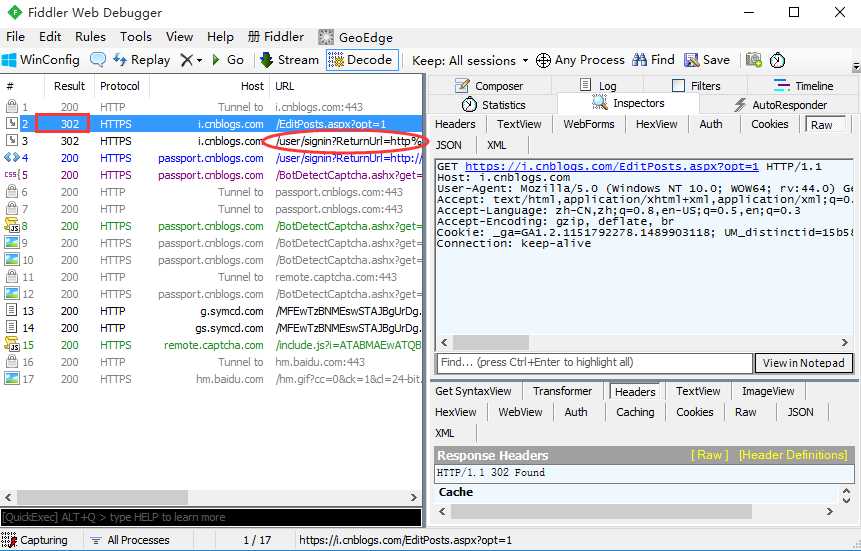Click session 1 lock icon

click(12, 107)
